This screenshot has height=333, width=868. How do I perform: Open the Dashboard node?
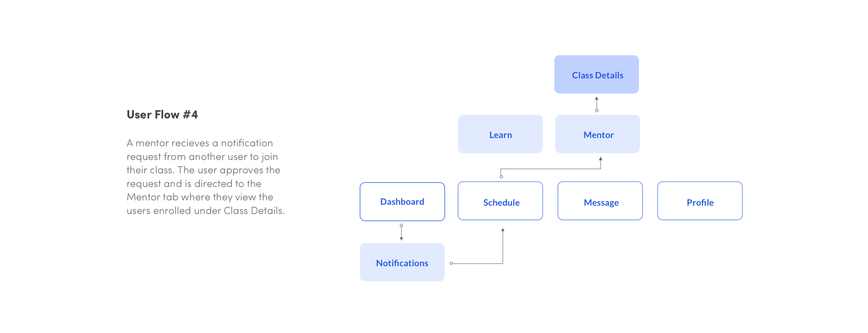click(402, 201)
